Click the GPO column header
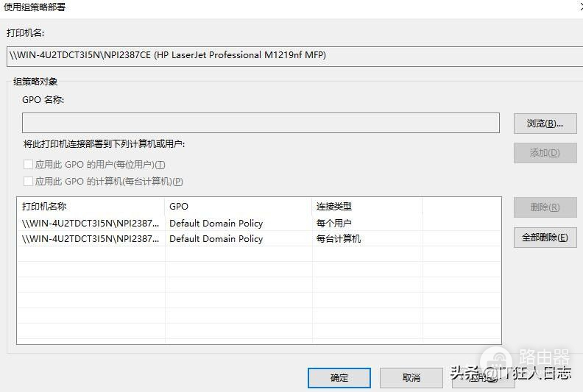This screenshot has width=583, height=392. (238, 207)
